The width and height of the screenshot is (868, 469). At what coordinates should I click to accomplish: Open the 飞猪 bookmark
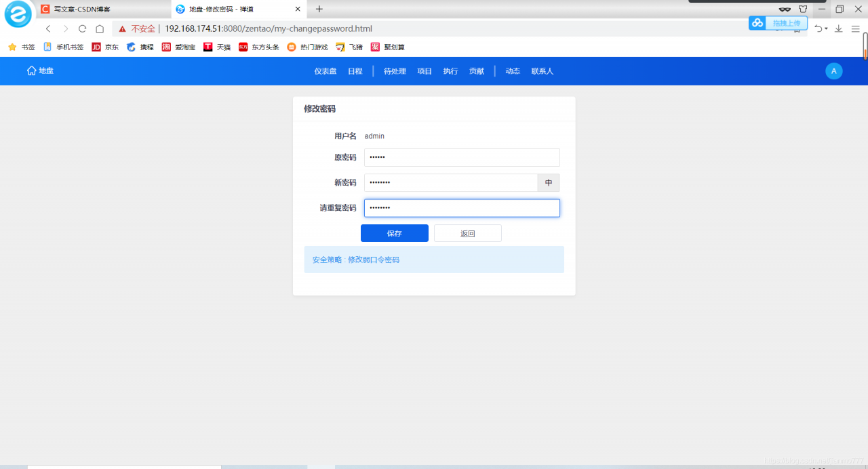(x=349, y=47)
